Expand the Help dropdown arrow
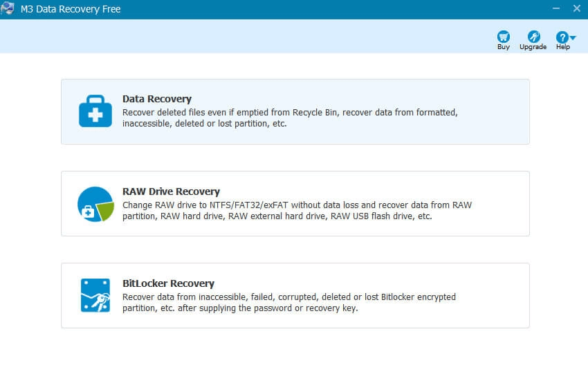The image size is (588, 365). pyautogui.click(x=573, y=37)
